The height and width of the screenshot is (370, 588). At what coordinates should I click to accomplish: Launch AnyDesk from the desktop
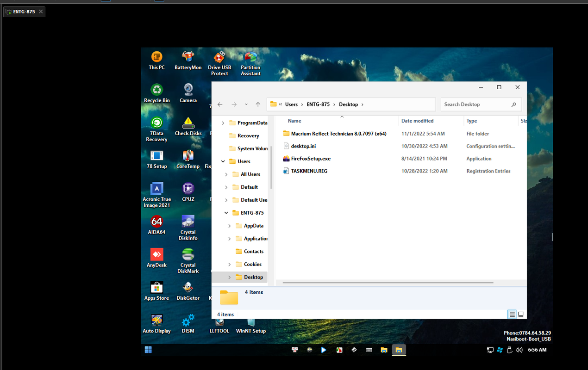(156, 258)
